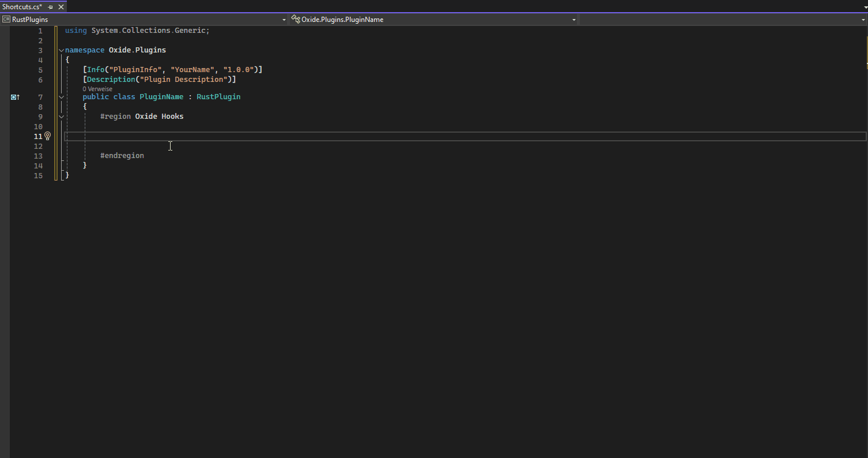The height and width of the screenshot is (458, 868).
Task: Click the "0 Verweise" CodeLens link
Action: tap(97, 89)
